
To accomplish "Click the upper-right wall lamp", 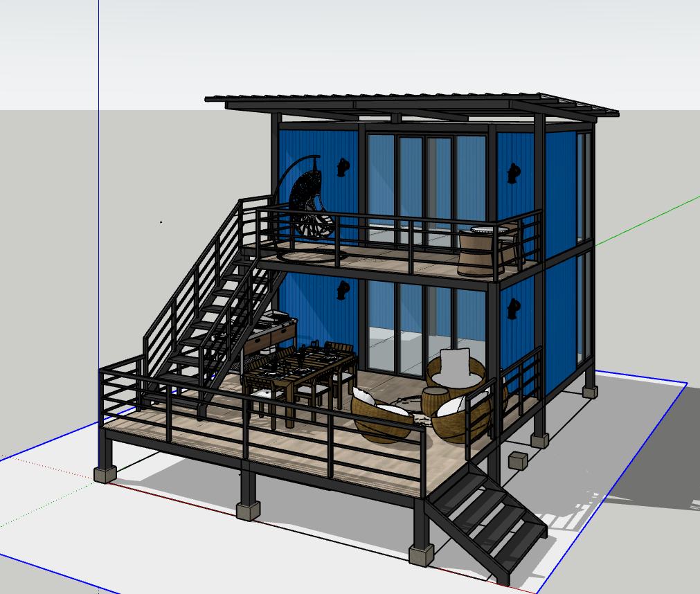I will tap(513, 173).
